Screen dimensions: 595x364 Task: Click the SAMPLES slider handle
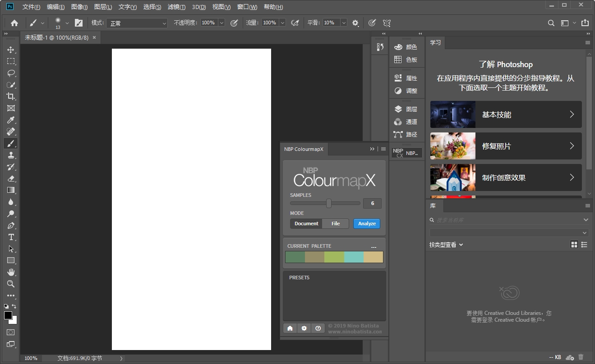[329, 203]
